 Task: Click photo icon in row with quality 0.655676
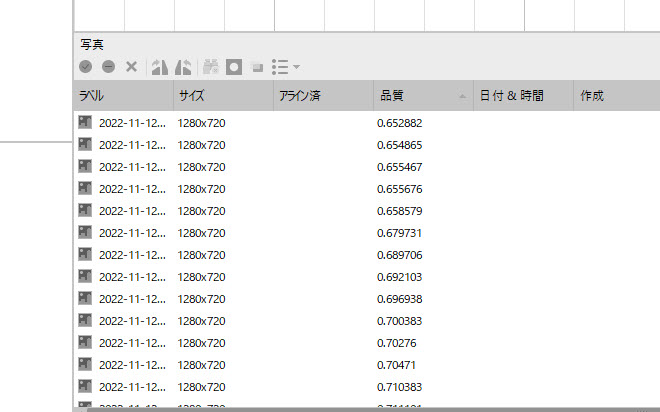click(85, 189)
